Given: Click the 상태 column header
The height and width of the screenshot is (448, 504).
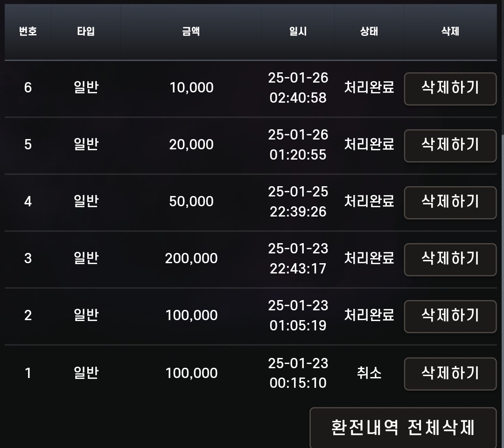Looking at the screenshot, I should pyautogui.click(x=369, y=32).
